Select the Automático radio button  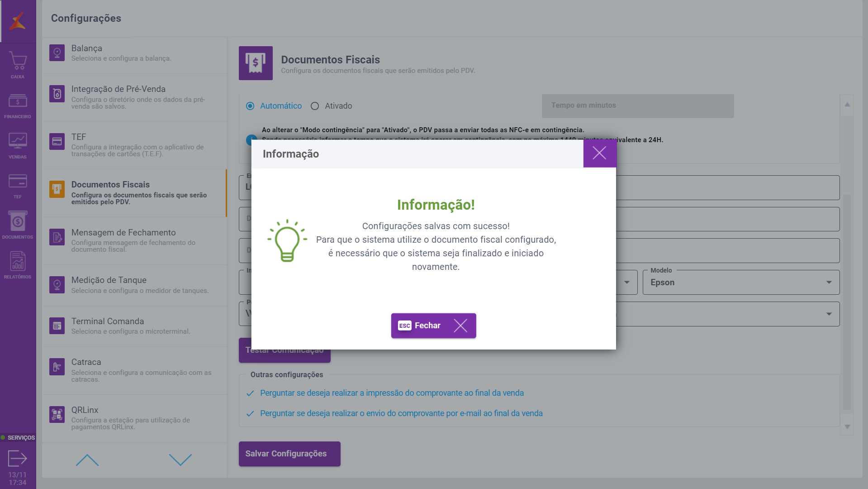[x=250, y=106]
